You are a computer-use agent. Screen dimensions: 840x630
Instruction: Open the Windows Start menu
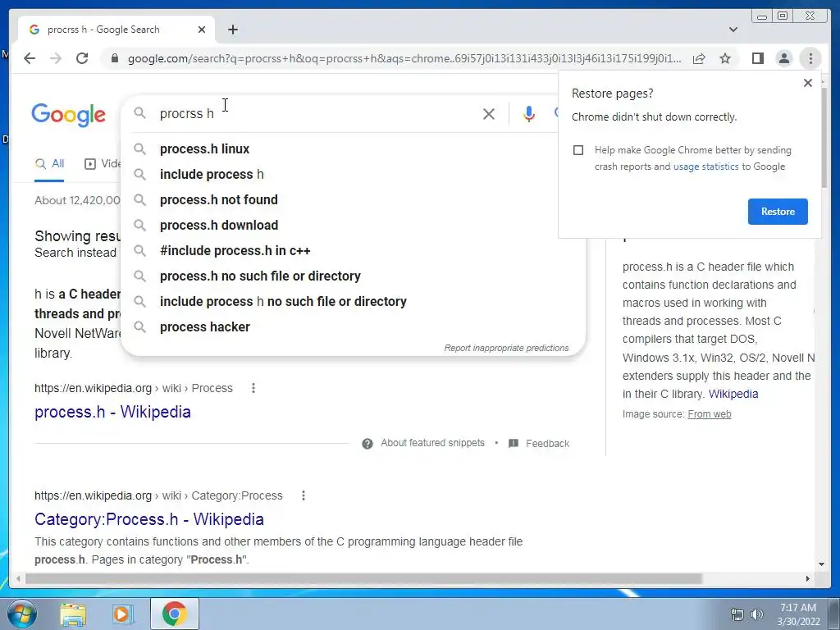(22, 614)
